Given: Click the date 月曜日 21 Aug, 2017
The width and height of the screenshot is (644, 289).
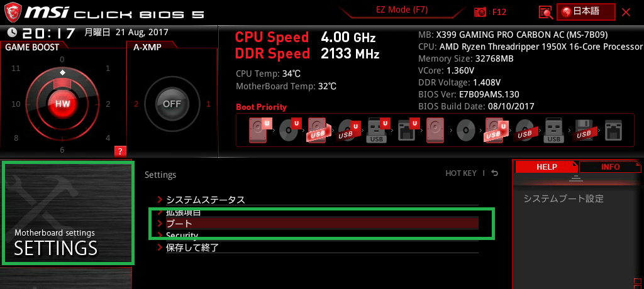Looking at the screenshot, I should point(126,33).
